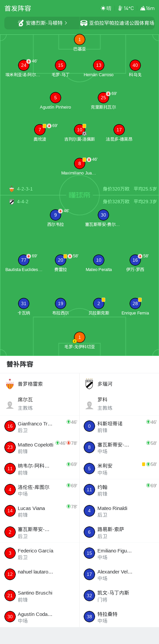The width and height of the screenshot is (159, 644).
Task: Tap the temperature thermometer icon
Action: tap(120, 8)
